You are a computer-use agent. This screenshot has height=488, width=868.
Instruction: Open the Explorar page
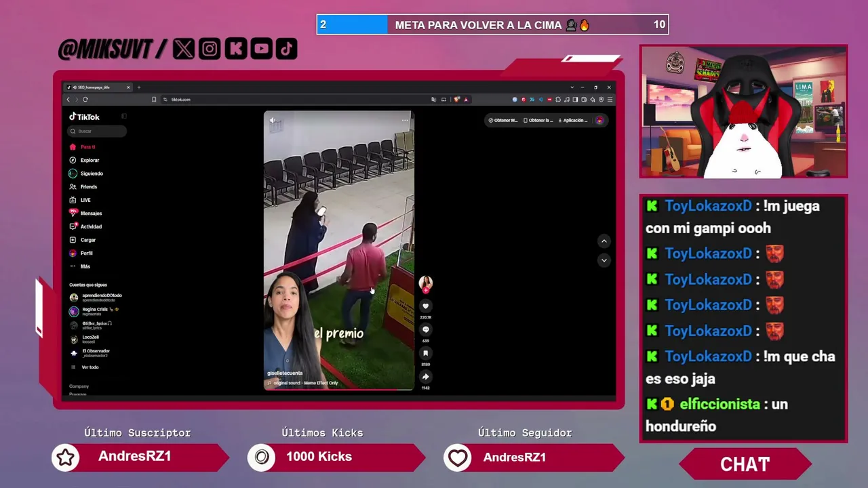click(x=85, y=161)
